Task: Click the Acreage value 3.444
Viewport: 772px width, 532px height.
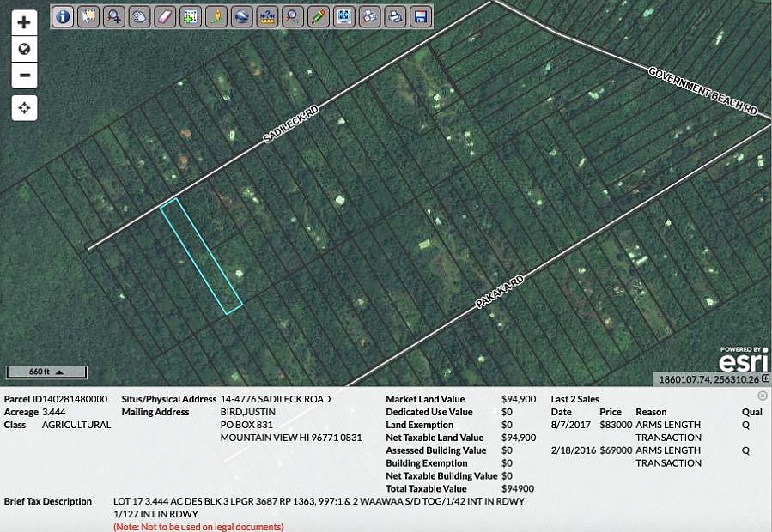Action: click(53, 412)
